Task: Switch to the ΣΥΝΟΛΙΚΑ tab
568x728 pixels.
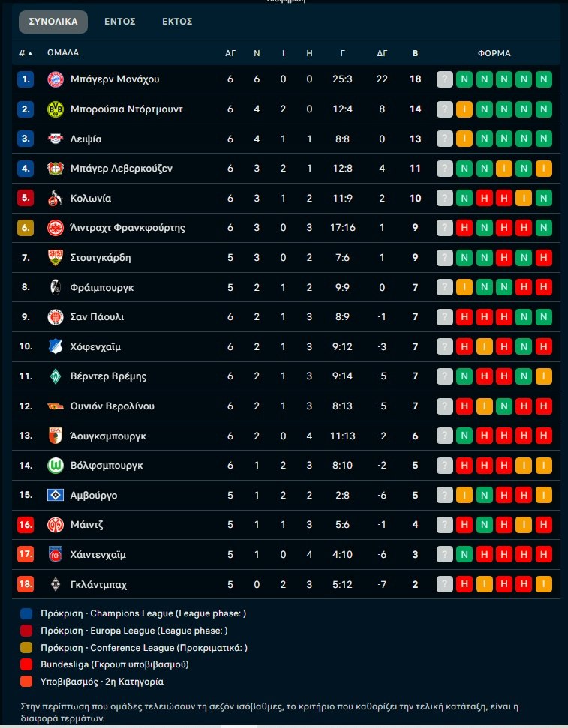Action: click(x=53, y=22)
